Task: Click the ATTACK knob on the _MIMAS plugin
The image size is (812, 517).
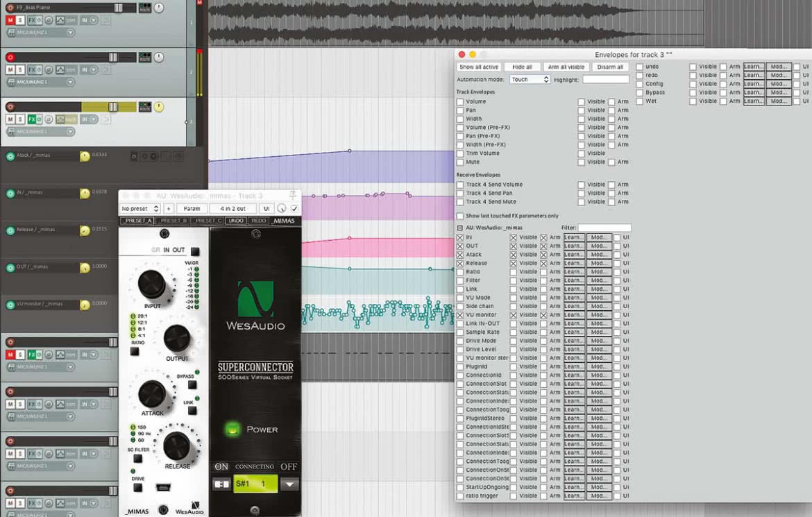Action: click(x=152, y=393)
